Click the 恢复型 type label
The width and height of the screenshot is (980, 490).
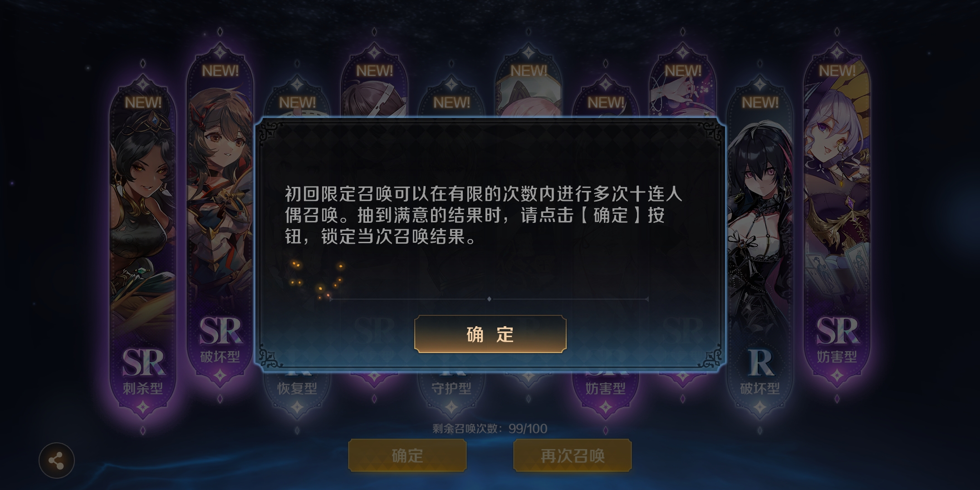(297, 388)
